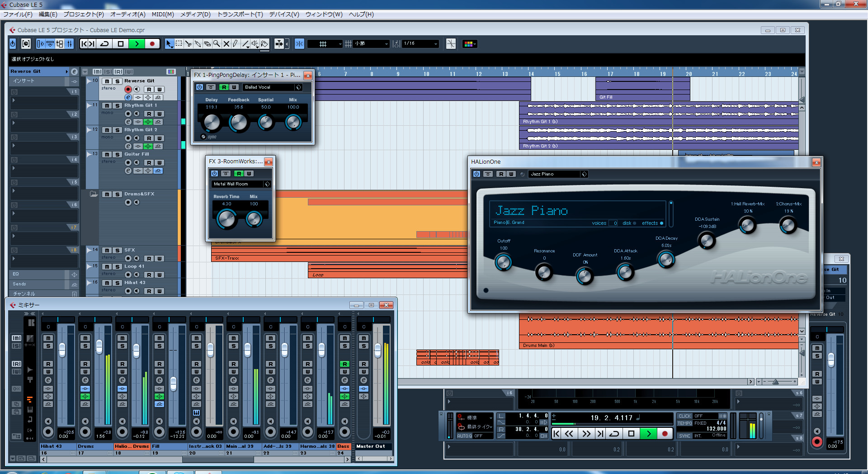Click AUTO Q button in transport
The width and height of the screenshot is (868, 474).
coord(464,436)
